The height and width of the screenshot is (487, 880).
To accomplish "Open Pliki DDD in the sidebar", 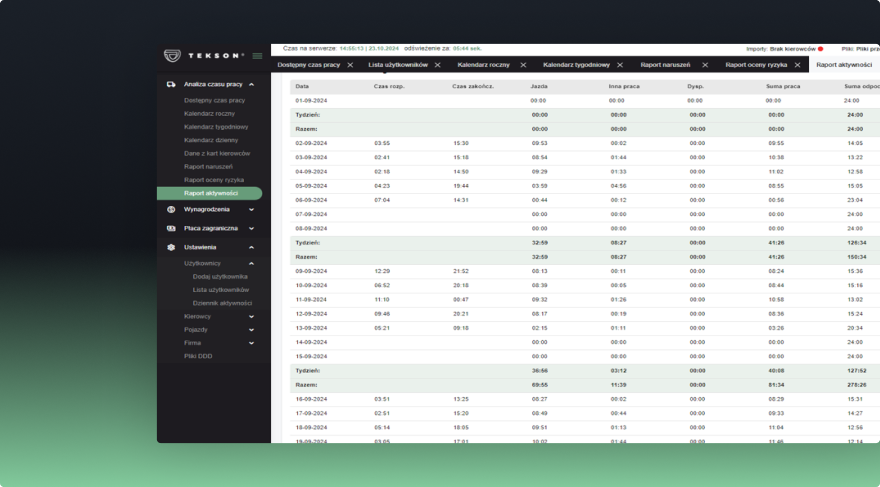I will (198, 356).
